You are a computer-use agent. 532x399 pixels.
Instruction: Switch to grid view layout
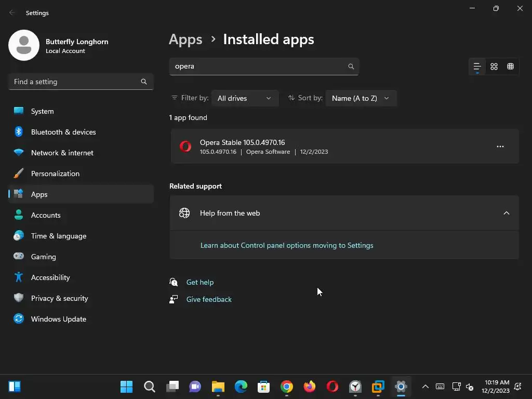[x=494, y=66]
